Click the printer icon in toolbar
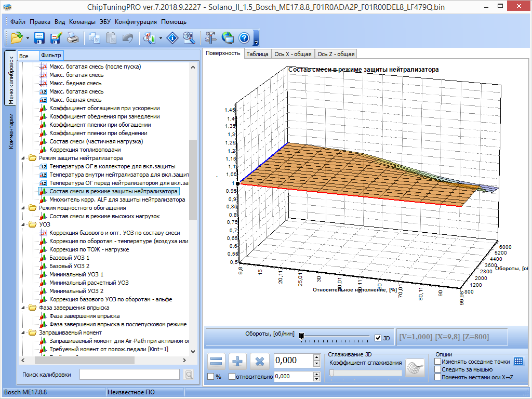This screenshot has height=399, width=532. pyautogui.click(x=73, y=38)
